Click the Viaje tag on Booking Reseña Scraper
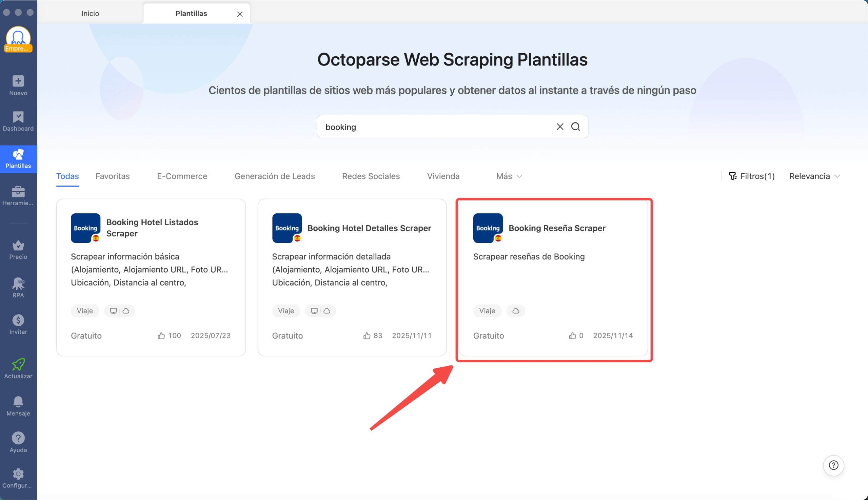The height and width of the screenshot is (500, 868). click(487, 310)
